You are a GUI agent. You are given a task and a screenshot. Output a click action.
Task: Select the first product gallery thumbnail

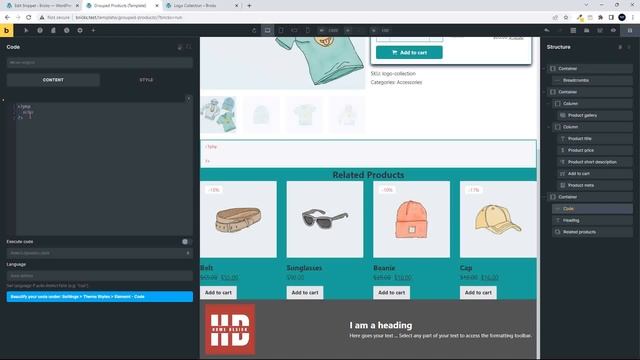(218, 114)
